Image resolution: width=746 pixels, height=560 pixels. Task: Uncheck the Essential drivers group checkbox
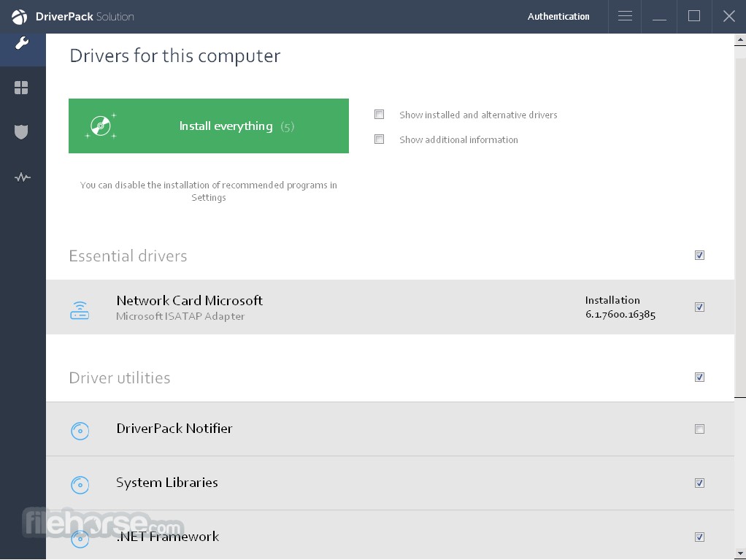tap(699, 256)
